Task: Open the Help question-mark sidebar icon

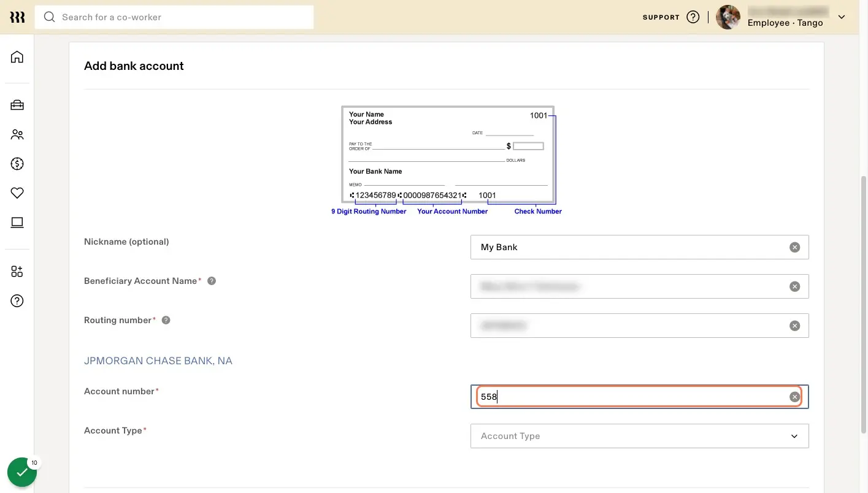Action: tap(17, 301)
